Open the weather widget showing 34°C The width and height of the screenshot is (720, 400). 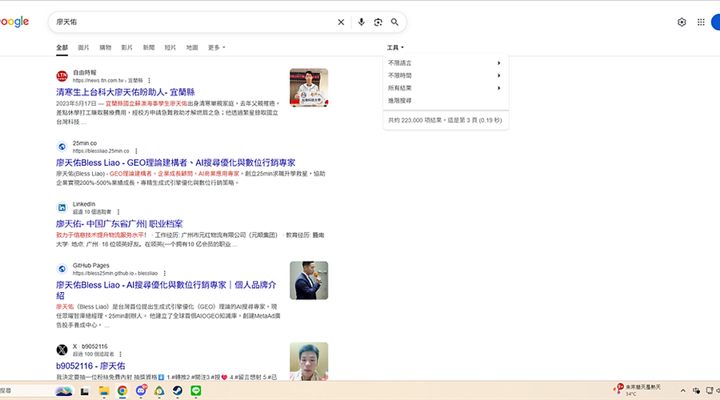coord(637,390)
